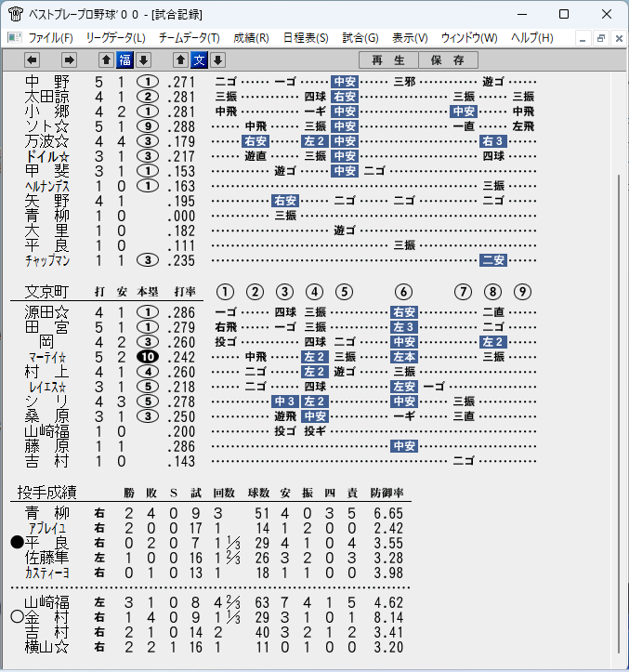Click ERA value 8.14
The image size is (629, 672).
click(387, 617)
